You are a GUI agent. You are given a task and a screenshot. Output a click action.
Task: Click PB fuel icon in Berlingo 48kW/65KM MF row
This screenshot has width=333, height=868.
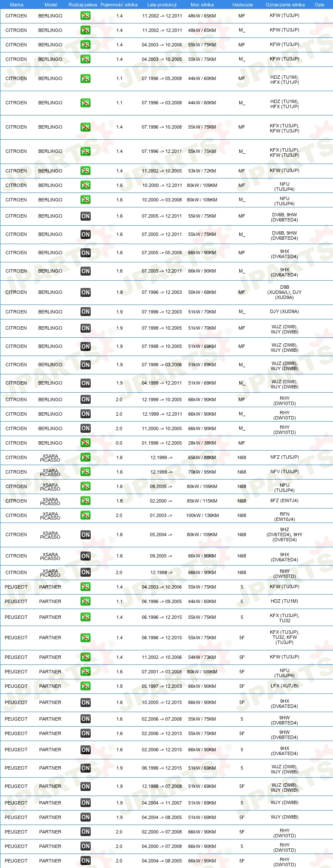coord(85,16)
